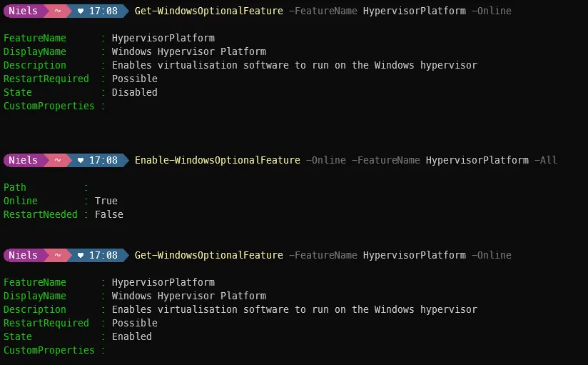The width and height of the screenshot is (588, 365).
Task: Click the -All parameter in the Enable command
Action: pos(545,160)
